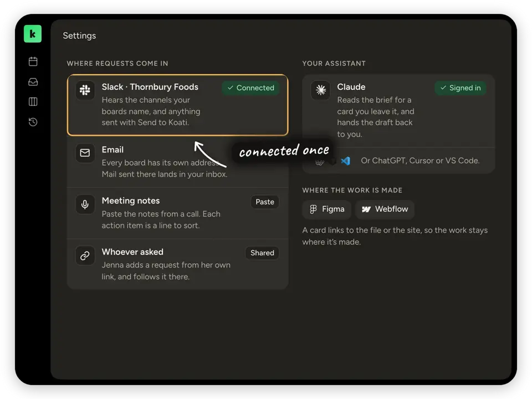Click the VS Code logo icon
The image size is (532, 399).
tap(345, 161)
